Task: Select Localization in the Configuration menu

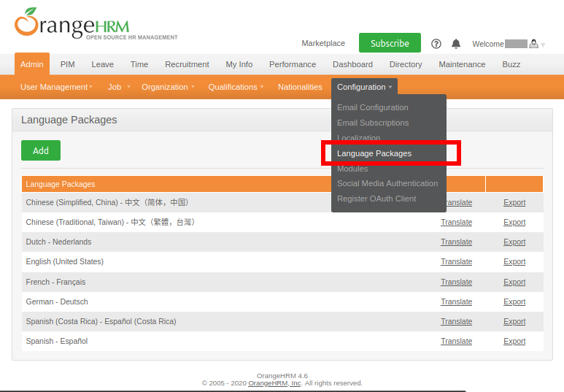Action: (359, 138)
